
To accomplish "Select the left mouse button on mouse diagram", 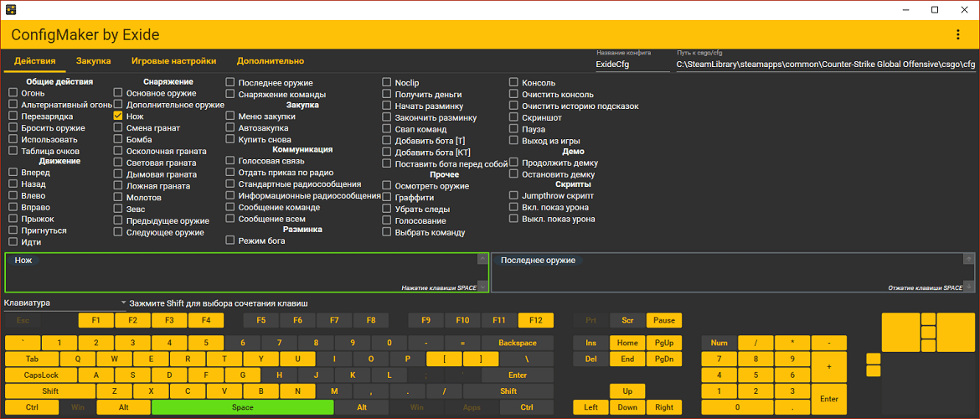I will [x=900, y=332].
